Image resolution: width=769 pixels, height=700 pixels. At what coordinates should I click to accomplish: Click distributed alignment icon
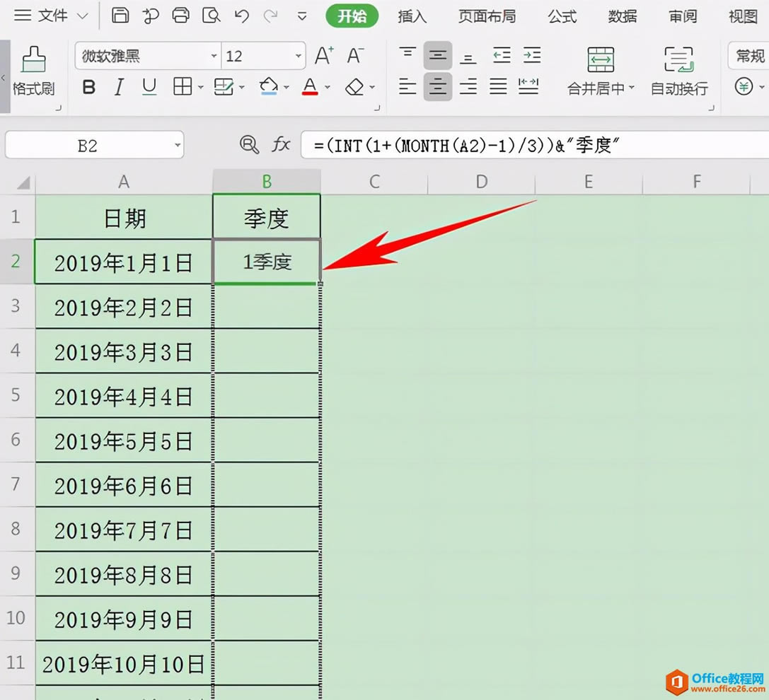[x=528, y=86]
